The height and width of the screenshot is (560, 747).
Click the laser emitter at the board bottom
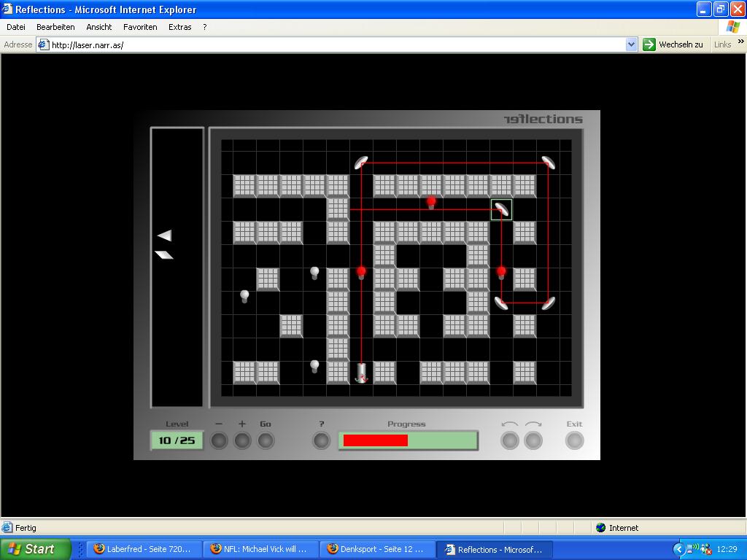coord(361,373)
